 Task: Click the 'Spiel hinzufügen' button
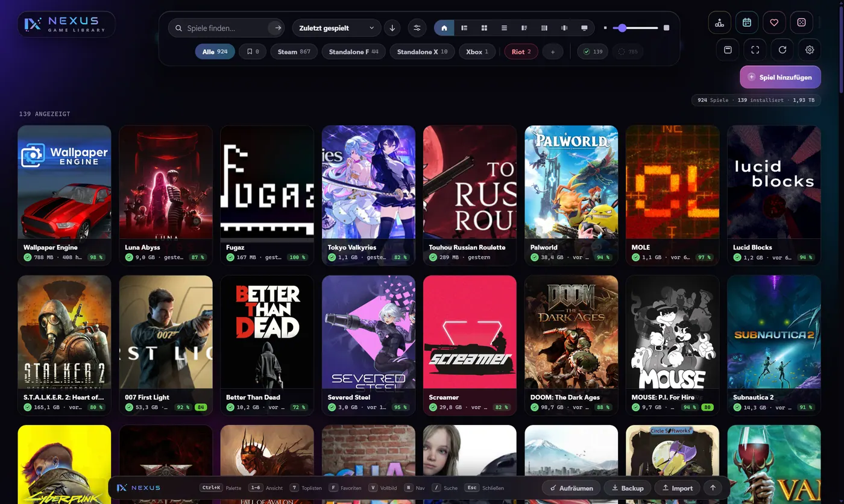(x=781, y=77)
